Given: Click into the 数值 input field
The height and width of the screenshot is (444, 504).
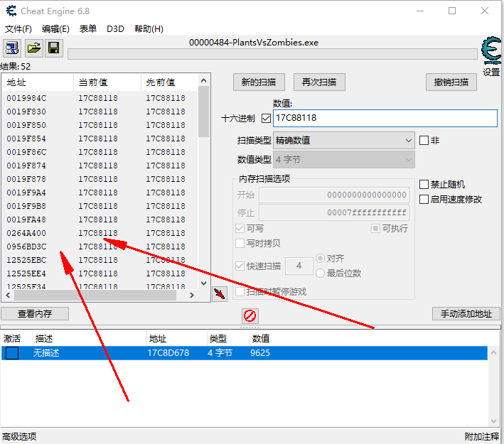Looking at the screenshot, I should point(385,118).
